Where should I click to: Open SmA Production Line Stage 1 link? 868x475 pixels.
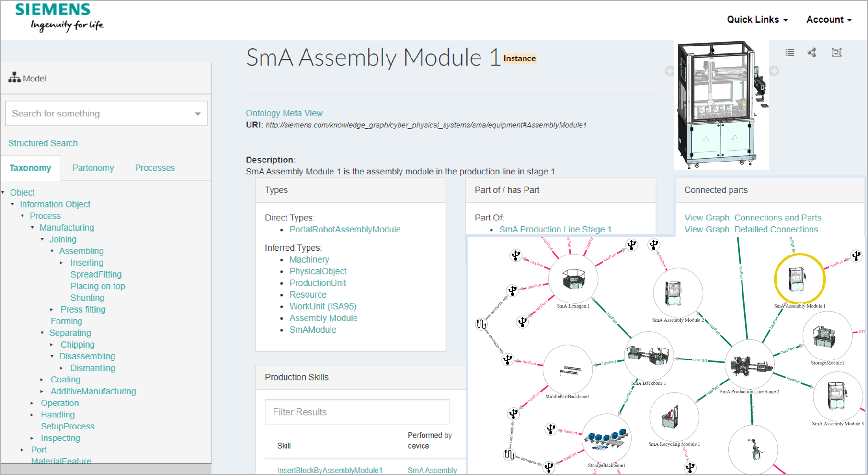[x=555, y=229]
